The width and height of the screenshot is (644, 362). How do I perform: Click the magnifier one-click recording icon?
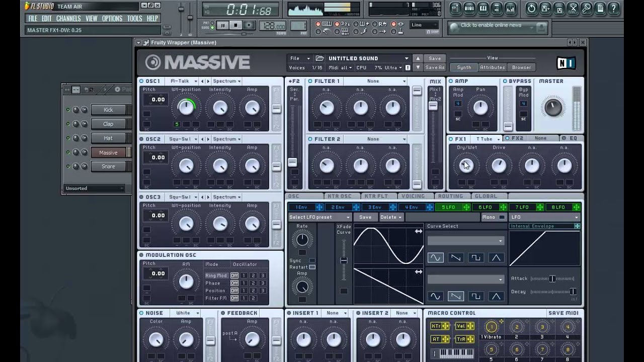tap(587, 8)
